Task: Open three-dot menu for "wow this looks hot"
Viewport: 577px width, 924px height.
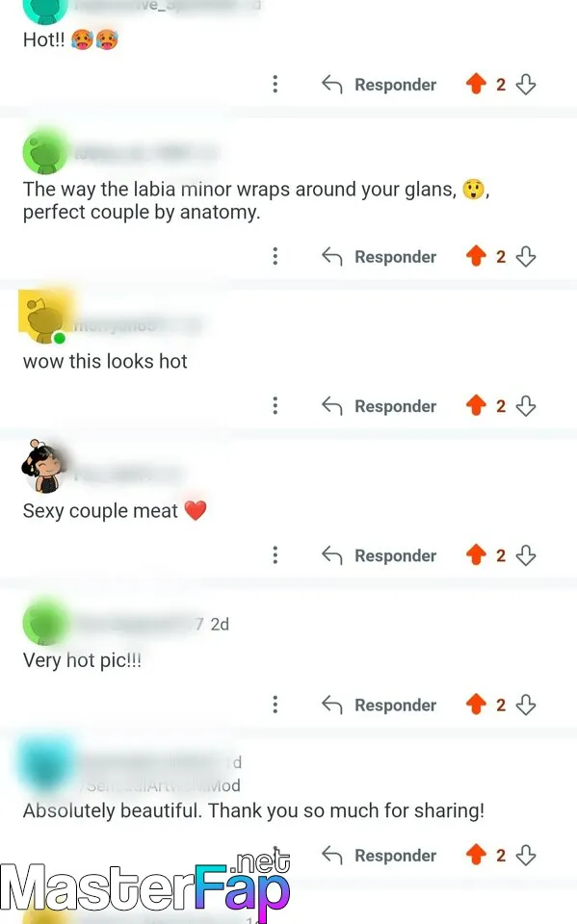Action: (x=275, y=406)
